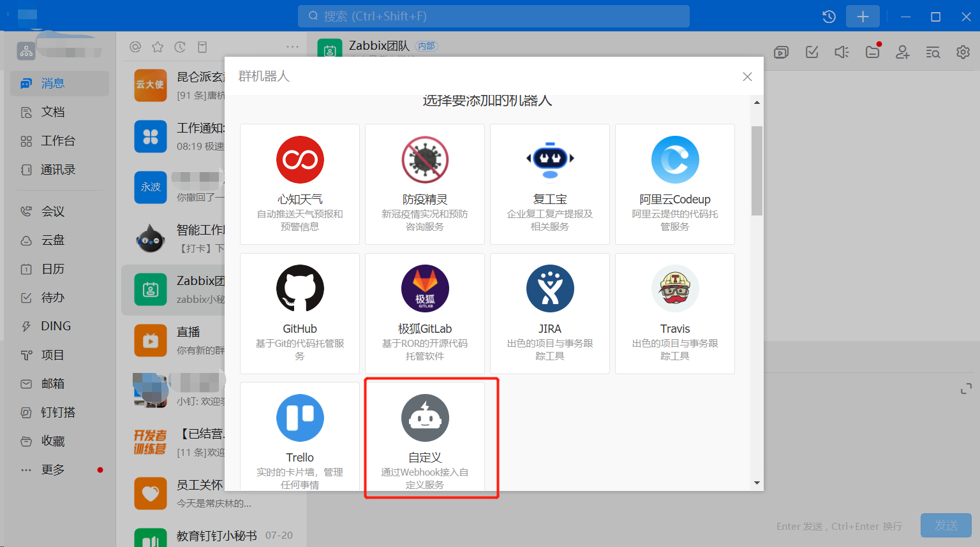Open 文档 in the sidebar

tap(59, 112)
